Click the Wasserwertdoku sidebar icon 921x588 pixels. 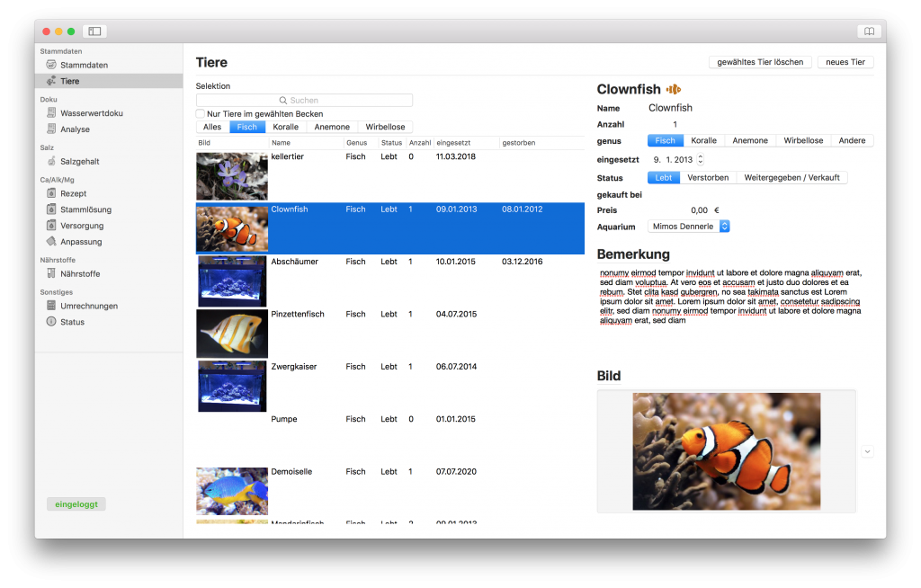[x=51, y=112]
